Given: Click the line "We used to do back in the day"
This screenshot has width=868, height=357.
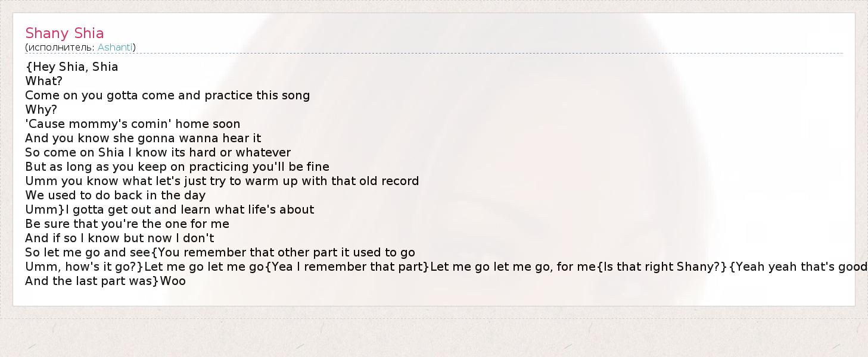Looking at the screenshot, I should coord(115,195).
